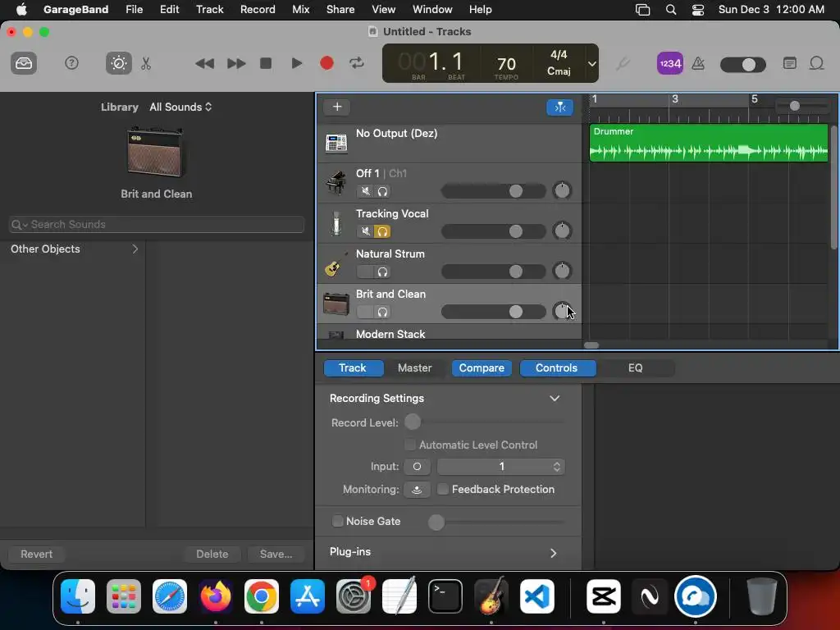This screenshot has width=840, height=630.
Task: Enable the Feedback Protection checkbox
Action: coord(443,489)
